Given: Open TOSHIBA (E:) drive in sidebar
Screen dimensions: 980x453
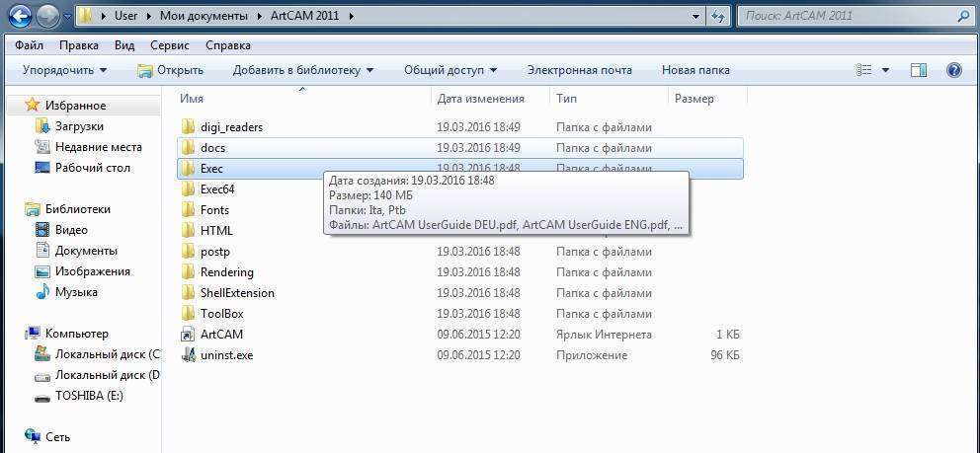Looking at the screenshot, I should (x=90, y=397).
